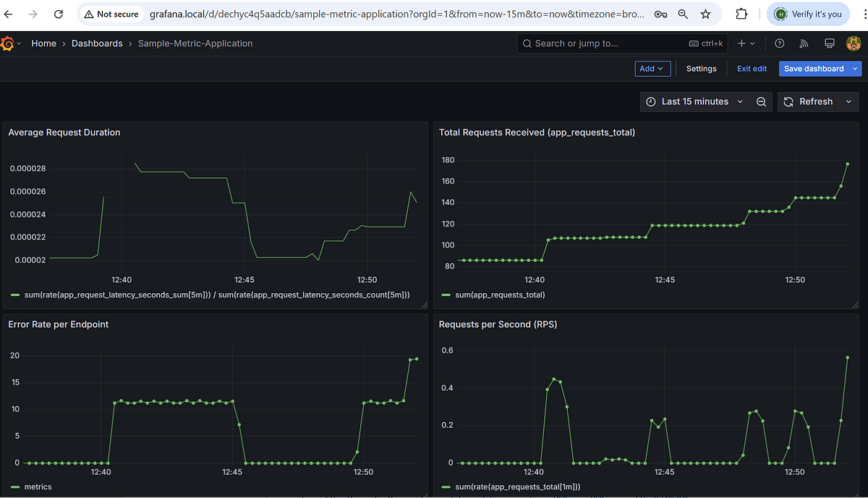This screenshot has width=868, height=498.
Task: Zoom out the time range with magnifier icon
Action: (761, 101)
